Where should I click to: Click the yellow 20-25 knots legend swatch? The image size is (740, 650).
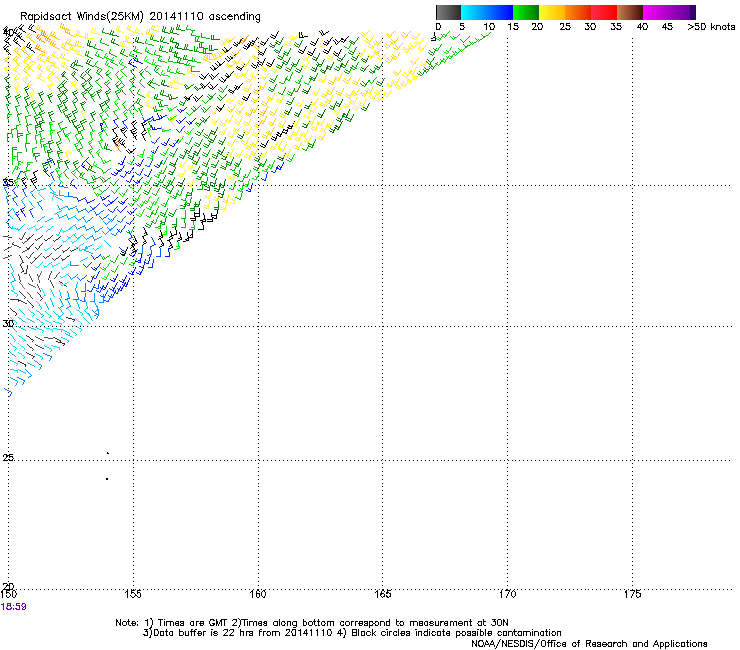[552, 12]
